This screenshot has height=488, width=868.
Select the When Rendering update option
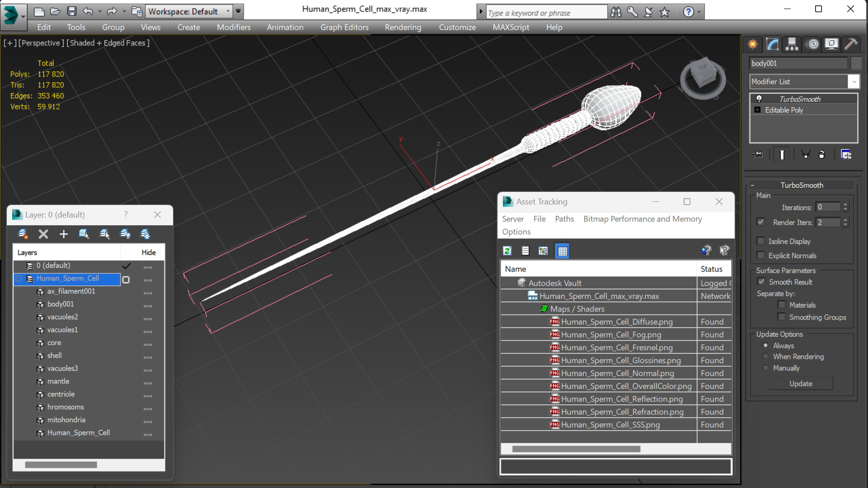click(x=765, y=356)
